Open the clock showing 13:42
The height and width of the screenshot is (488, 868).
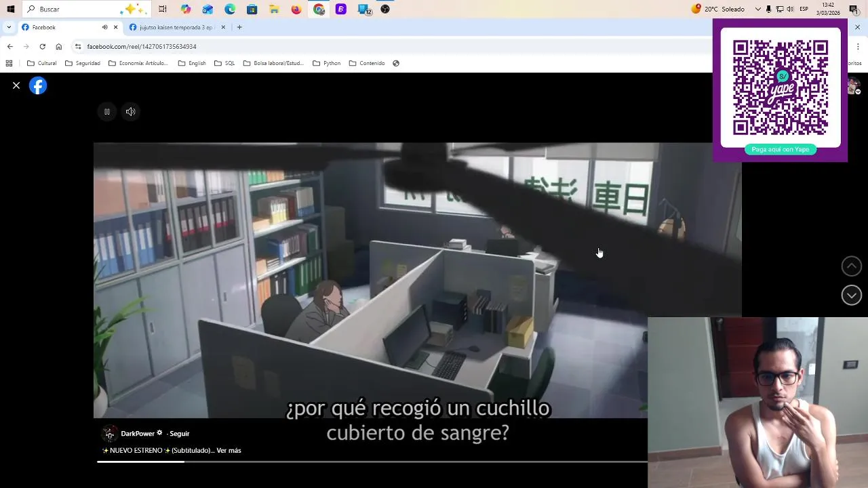[x=828, y=9]
